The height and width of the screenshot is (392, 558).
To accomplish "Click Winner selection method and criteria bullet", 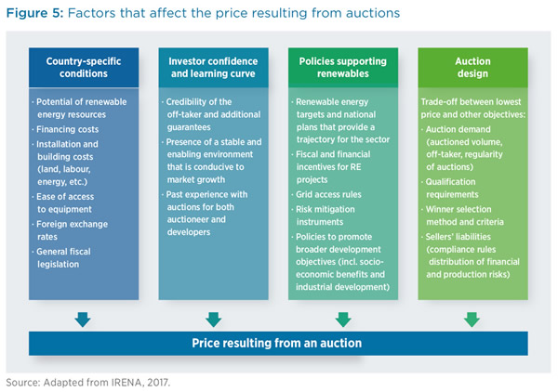I will [x=462, y=216].
